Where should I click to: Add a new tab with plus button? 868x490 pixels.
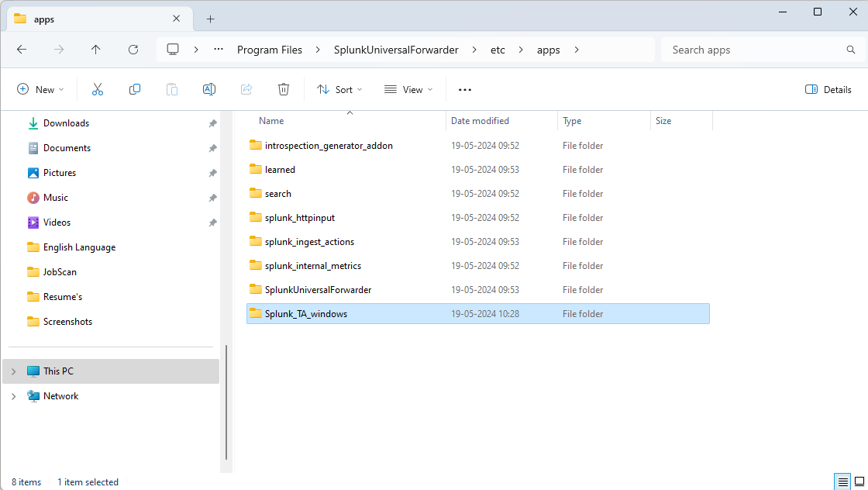(210, 19)
